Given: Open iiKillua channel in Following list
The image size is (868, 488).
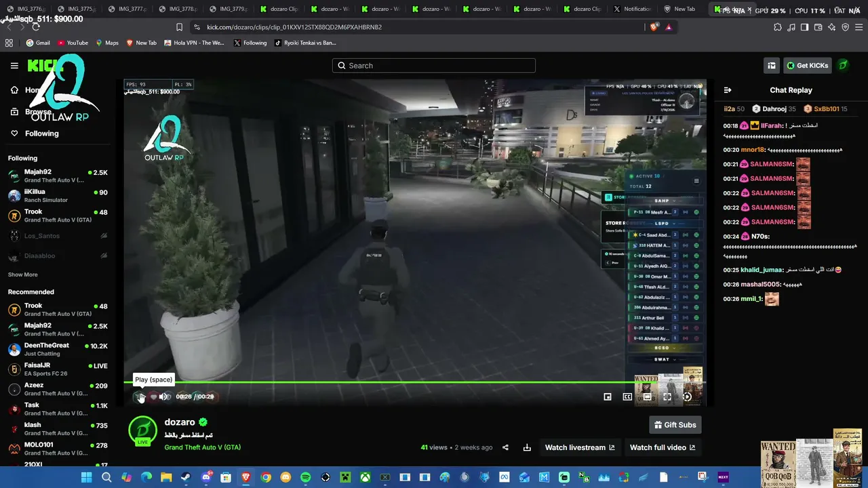Looking at the screenshot, I should pos(58,196).
